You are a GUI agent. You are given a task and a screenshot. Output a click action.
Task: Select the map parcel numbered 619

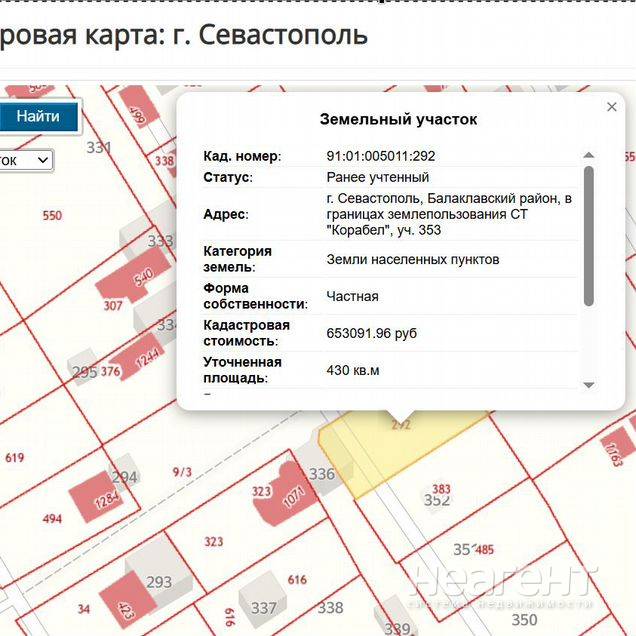click(15, 458)
